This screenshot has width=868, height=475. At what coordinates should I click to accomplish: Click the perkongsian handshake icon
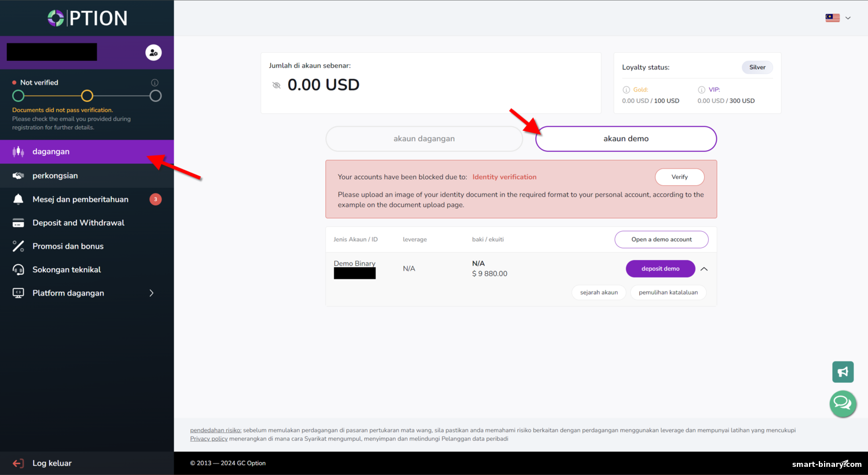[19, 176]
